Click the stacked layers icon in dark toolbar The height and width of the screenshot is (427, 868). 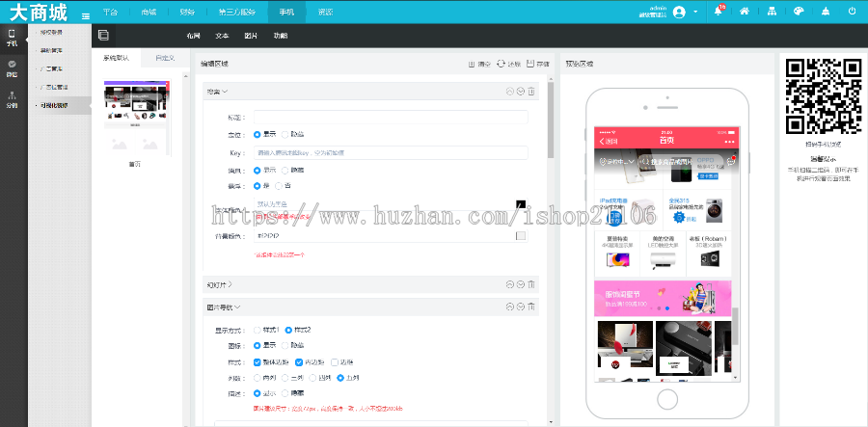coord(103,35)
